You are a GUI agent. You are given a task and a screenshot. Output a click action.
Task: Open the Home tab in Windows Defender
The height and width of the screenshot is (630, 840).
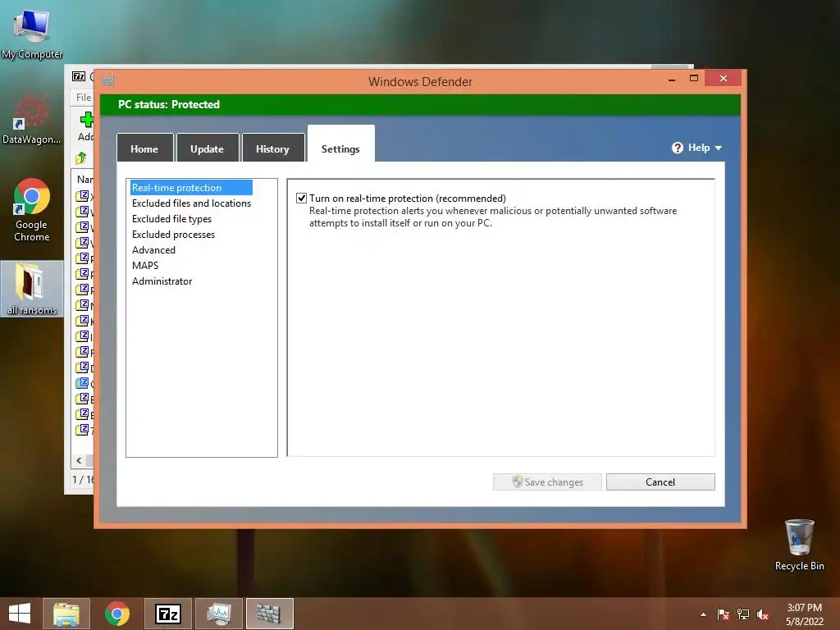(x=144, y=148)
